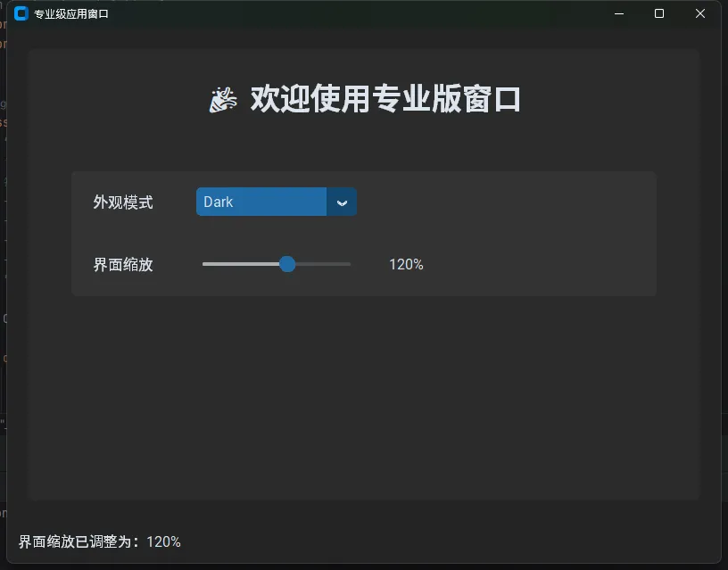Click the 外观模式 label

coord(123,202)
